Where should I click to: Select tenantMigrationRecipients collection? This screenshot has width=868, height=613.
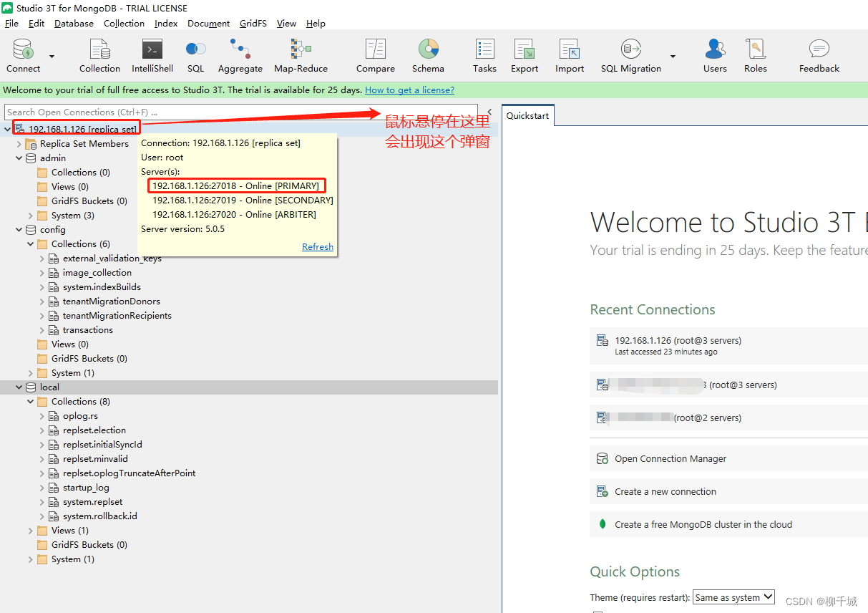tap(117, 315)
